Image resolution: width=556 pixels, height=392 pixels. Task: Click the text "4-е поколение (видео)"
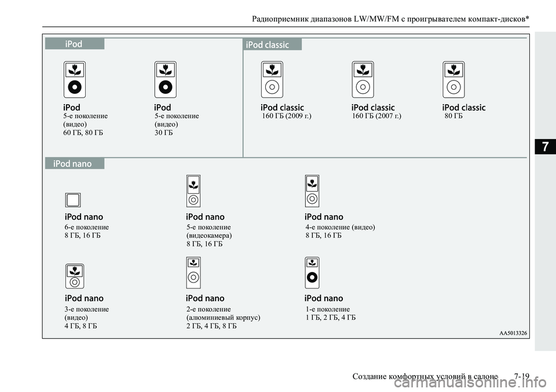coord(341,227)
